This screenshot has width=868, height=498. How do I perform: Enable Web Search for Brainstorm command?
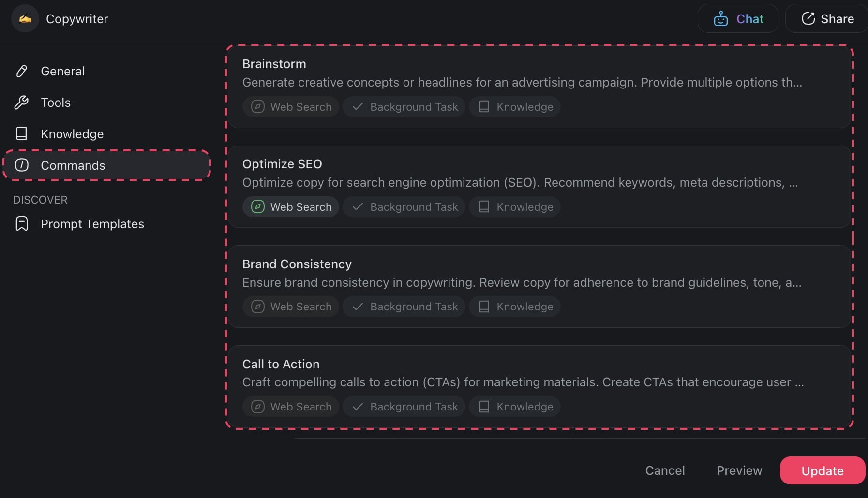point(291,107)
